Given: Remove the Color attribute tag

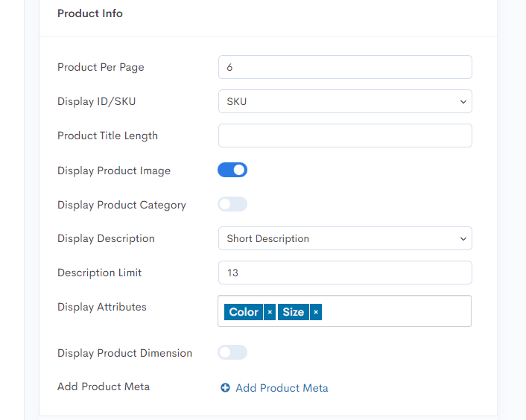Looking at the screenshot, I should tap(270, 312).
